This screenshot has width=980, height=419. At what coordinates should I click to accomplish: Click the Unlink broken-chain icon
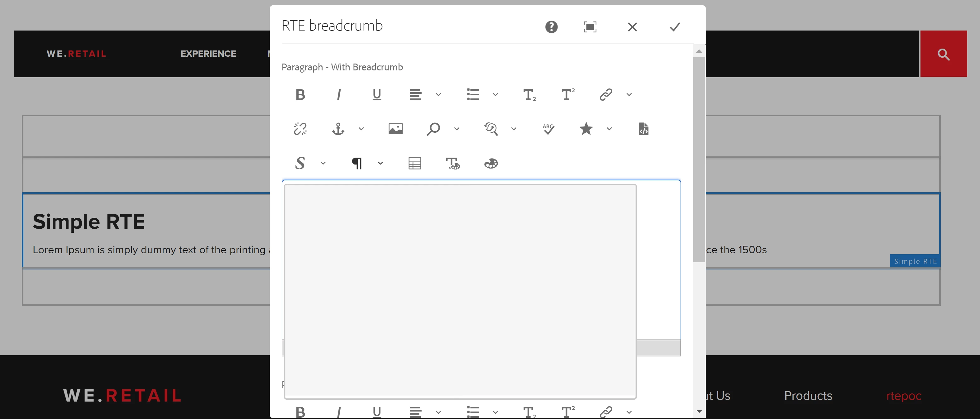[300, 129]
